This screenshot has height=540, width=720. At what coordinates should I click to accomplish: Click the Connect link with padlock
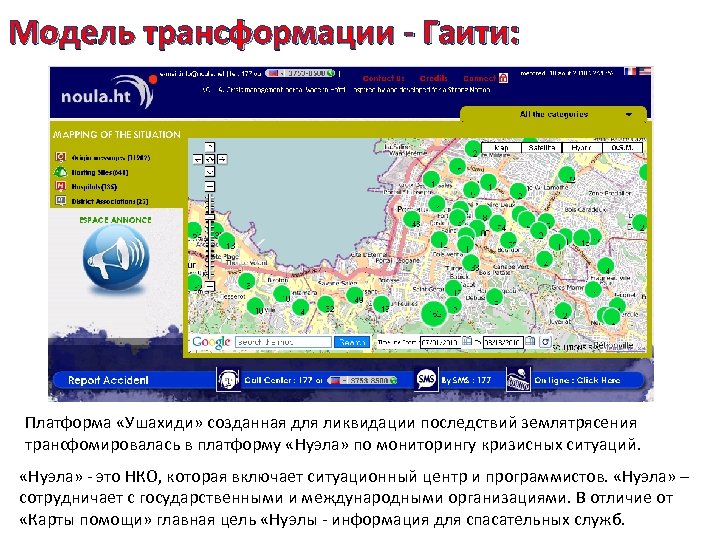point(485,78)
